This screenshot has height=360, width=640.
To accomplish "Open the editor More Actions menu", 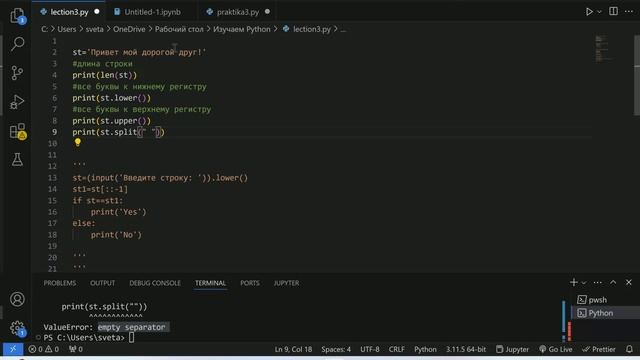I will pos(629,11).
